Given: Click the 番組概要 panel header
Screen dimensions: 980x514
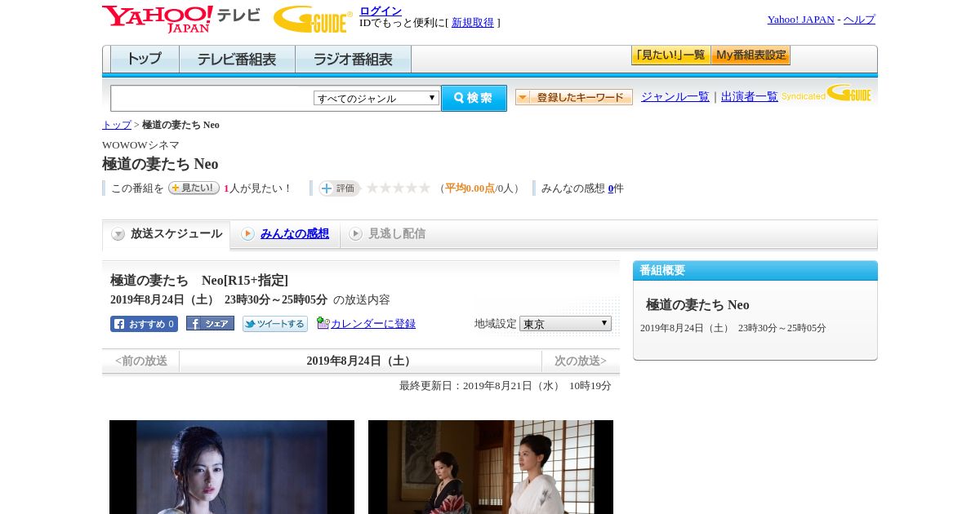Looking at the screenshot, I should [x=755, y=271].
